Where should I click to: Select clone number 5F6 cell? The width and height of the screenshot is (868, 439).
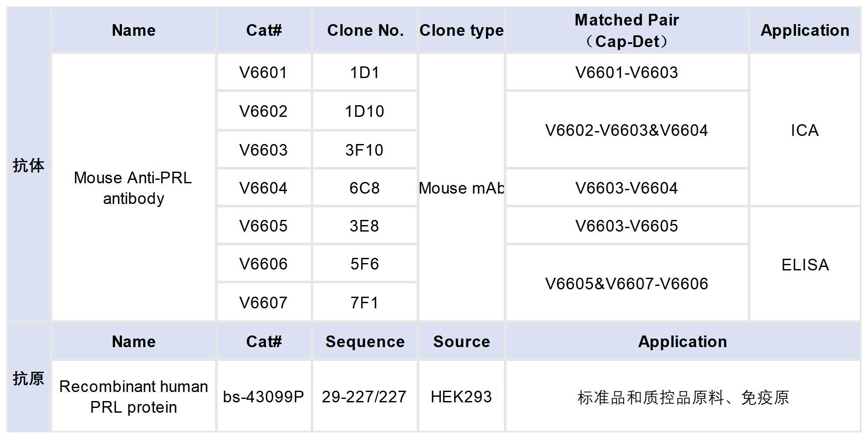pyautogui.click(x=364, y=264)
